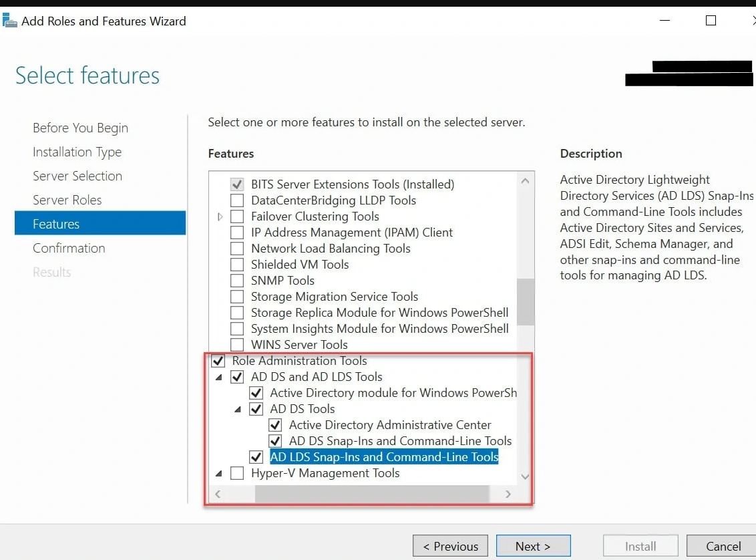Enable Storage Replica Module for Windows PowerShell checkbox
This screenshot has height=560, width=756.
[236, 313]
